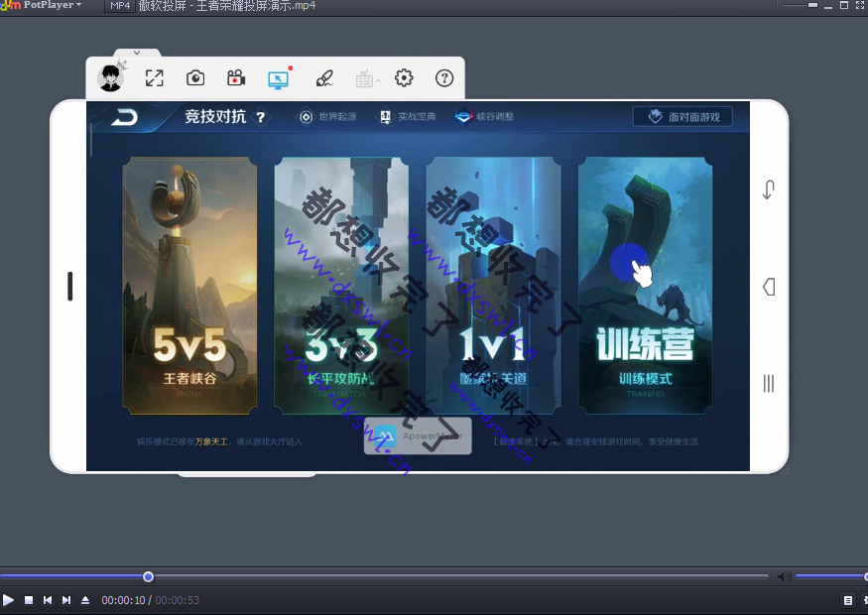
Task: Jump to the previous track
Action: (48, 600)
